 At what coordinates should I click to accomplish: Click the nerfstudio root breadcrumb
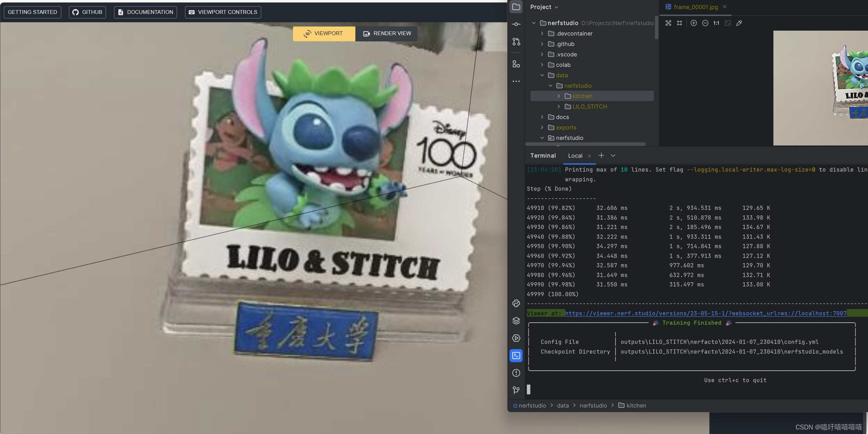tap(530, 405)
